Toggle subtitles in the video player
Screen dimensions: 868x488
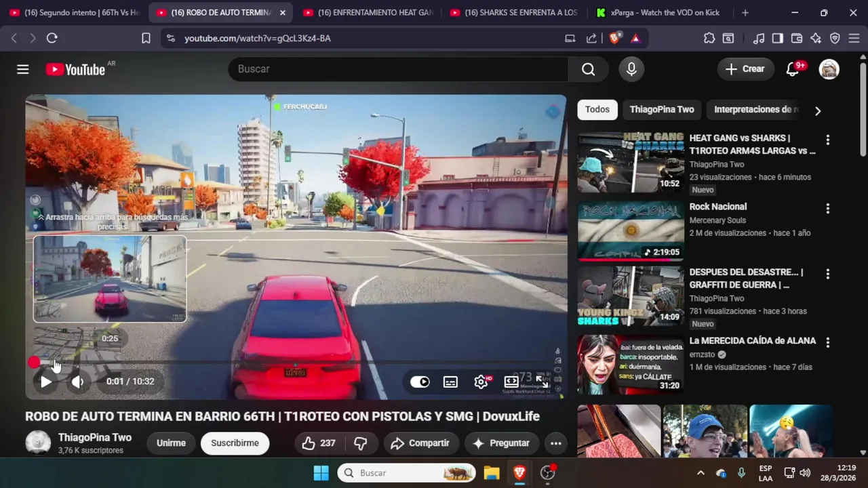point(450,382)
